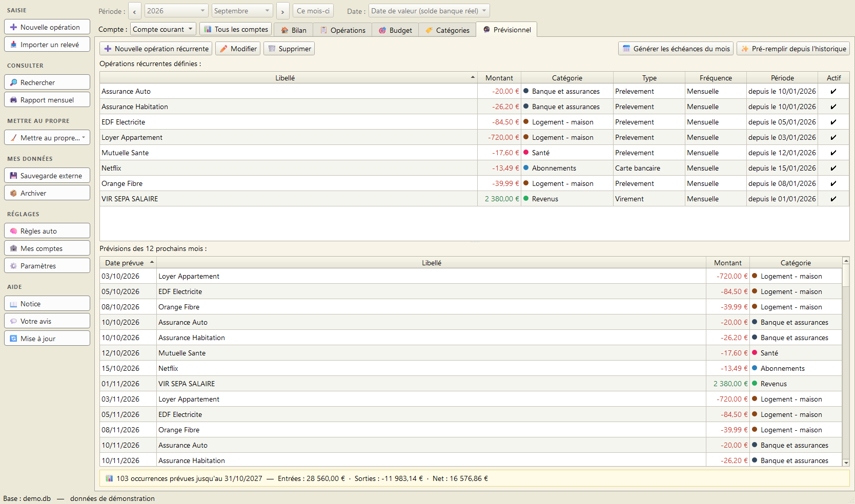
Task: Toggle the Actif checkmark for Orange Fibre
Action: pyautogui.click(x=833, y=183)
